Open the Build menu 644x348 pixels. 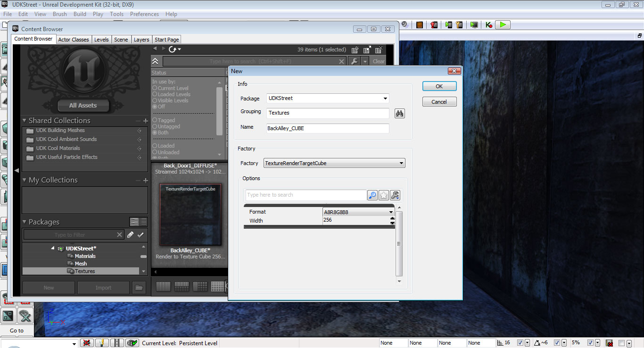pyautogui.click(x=80, y=14)
